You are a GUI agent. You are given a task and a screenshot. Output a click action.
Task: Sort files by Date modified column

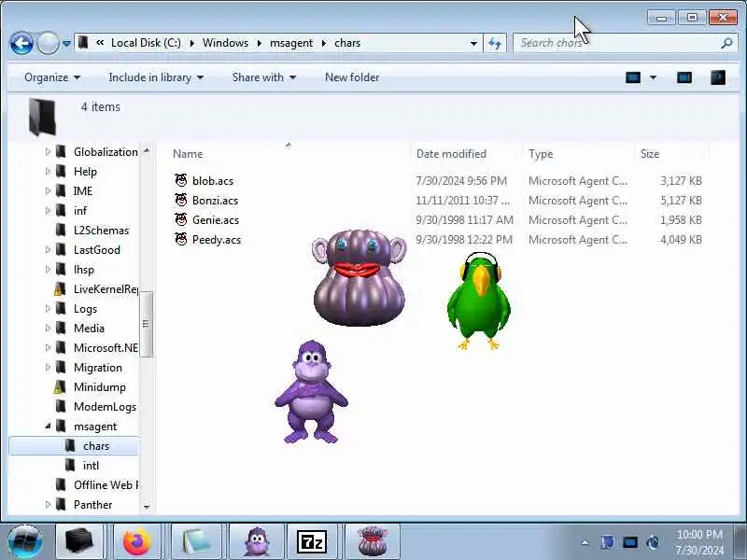[451, 154]
